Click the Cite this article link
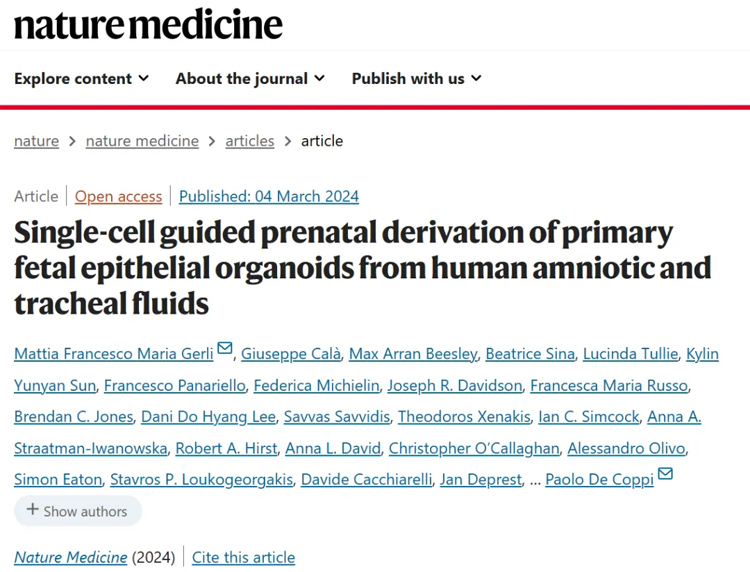750x572 pixels. click(243, 557)
